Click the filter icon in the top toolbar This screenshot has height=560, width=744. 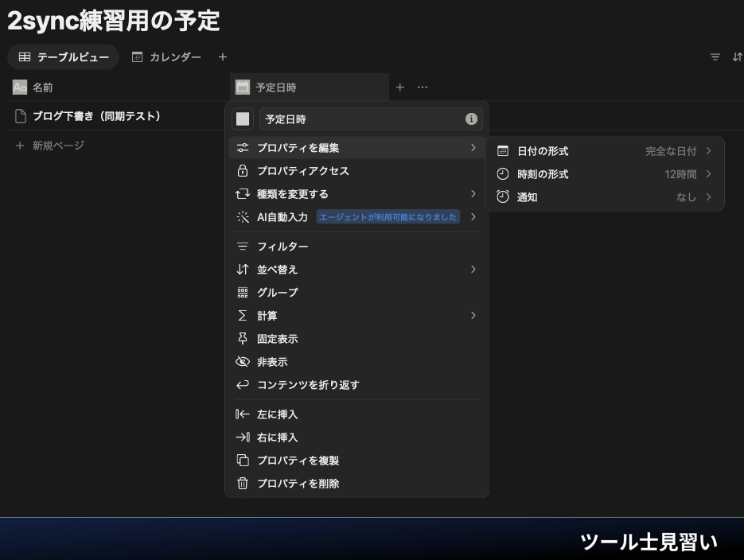(x=715, y=57)
